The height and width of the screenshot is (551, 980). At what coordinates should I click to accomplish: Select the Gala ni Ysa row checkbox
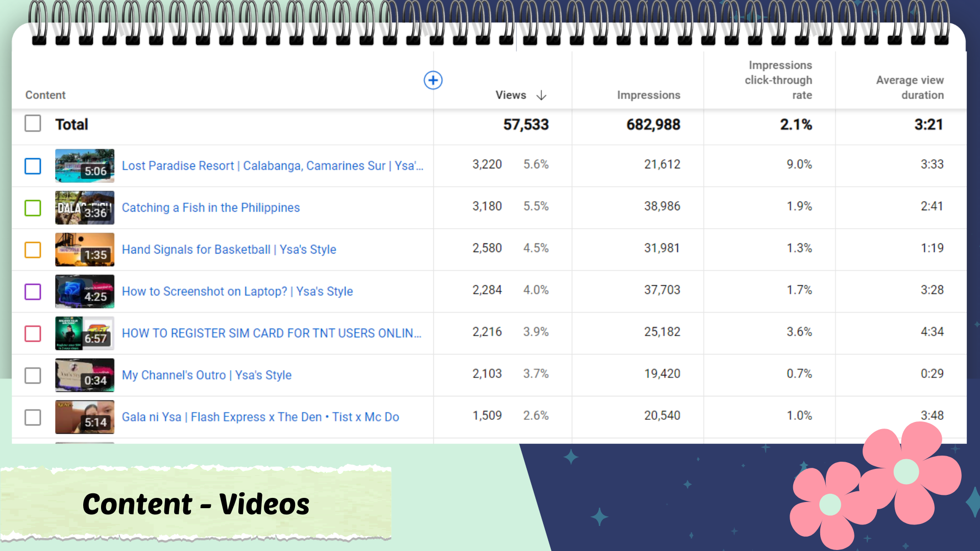point(33,417)
